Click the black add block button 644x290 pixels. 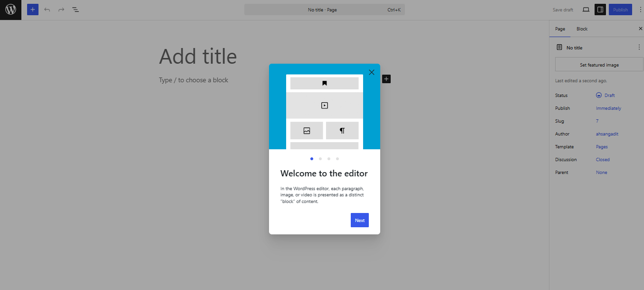[x=386, y=78]
